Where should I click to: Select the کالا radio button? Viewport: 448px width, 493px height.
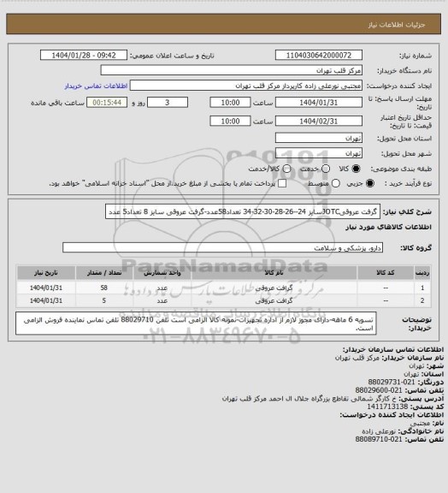tap(356, 169)
